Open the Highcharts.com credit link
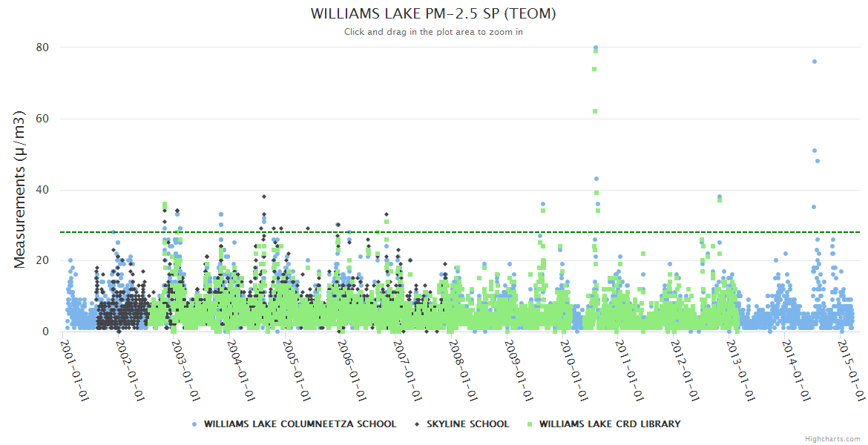Screen dimensions: 868x445 pyautogui.click(x=832, y=439)
